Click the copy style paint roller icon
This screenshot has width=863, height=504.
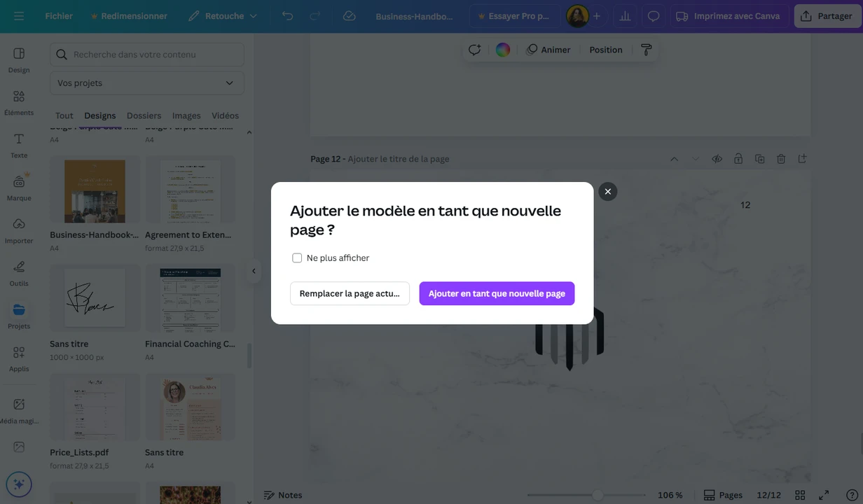point(647,50)
